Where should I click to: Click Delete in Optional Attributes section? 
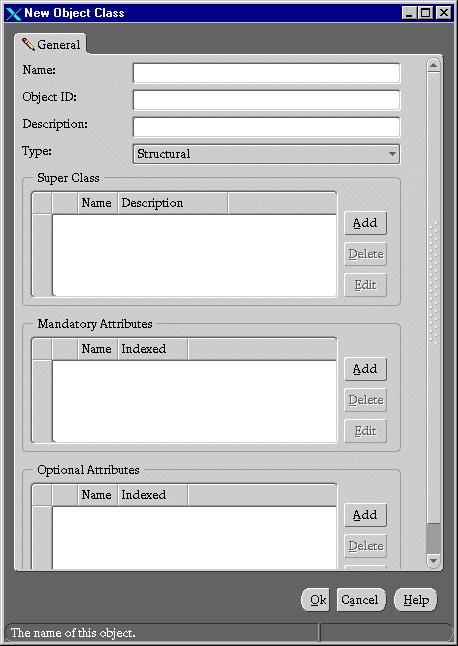[x=365, y=546]
